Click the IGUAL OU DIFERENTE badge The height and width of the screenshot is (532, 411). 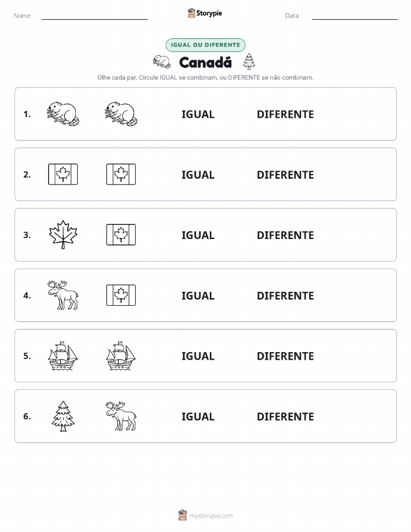205,45
